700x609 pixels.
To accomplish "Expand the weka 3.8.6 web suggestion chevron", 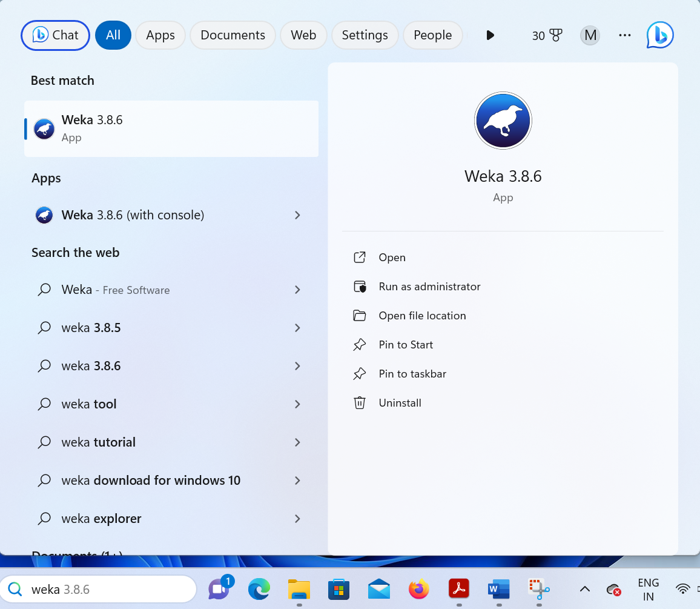I will (298, 367).
